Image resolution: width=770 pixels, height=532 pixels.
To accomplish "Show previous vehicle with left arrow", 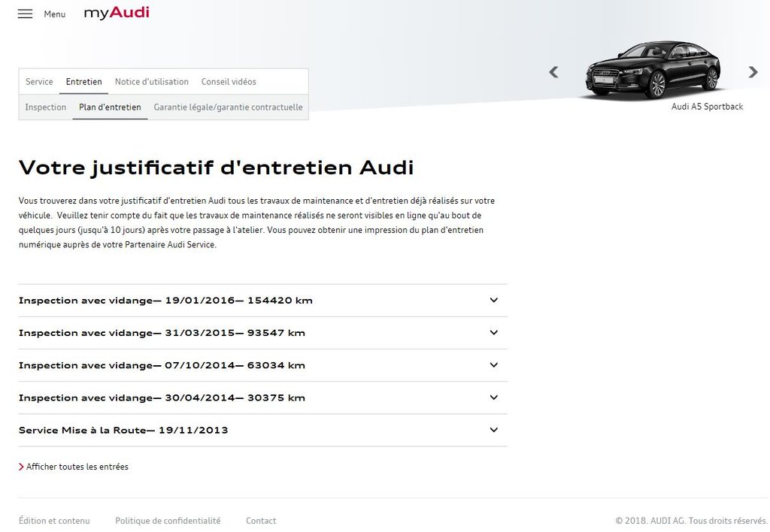I will pyautogui.click(x=553, y=72).
